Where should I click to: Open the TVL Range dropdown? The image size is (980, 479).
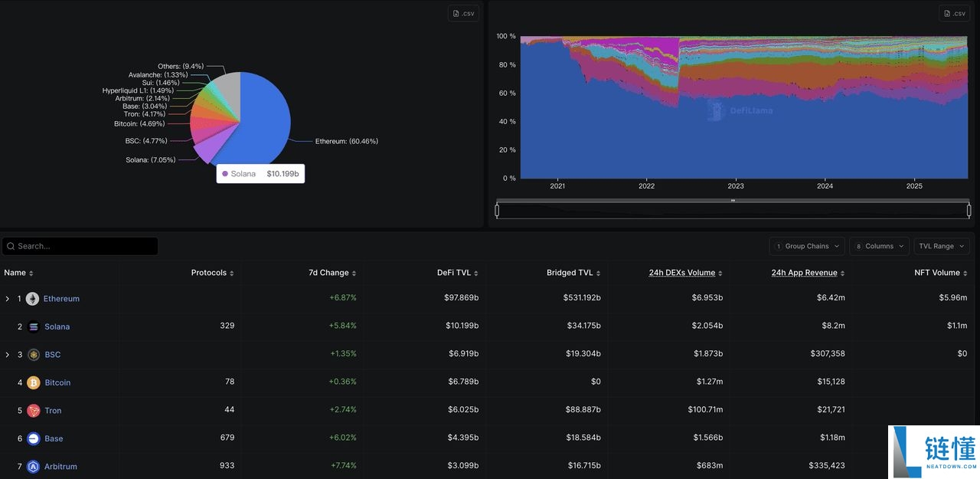point(941,246)
